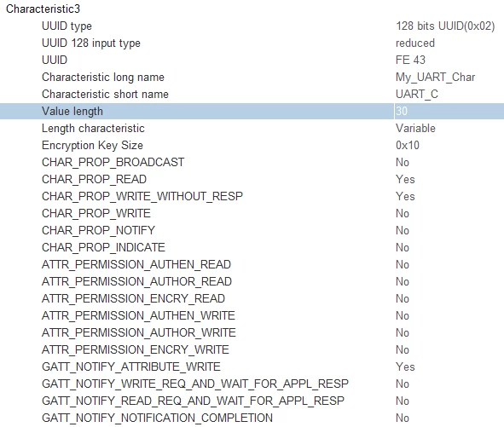504x427 pixels.
Task: Select ATTR_PERMISSION_ENCRY_READ label
Action: (133, 298)
